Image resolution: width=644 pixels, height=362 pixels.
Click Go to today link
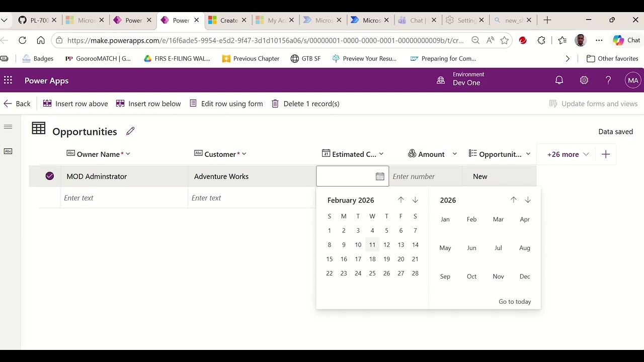tap(515, 302)
